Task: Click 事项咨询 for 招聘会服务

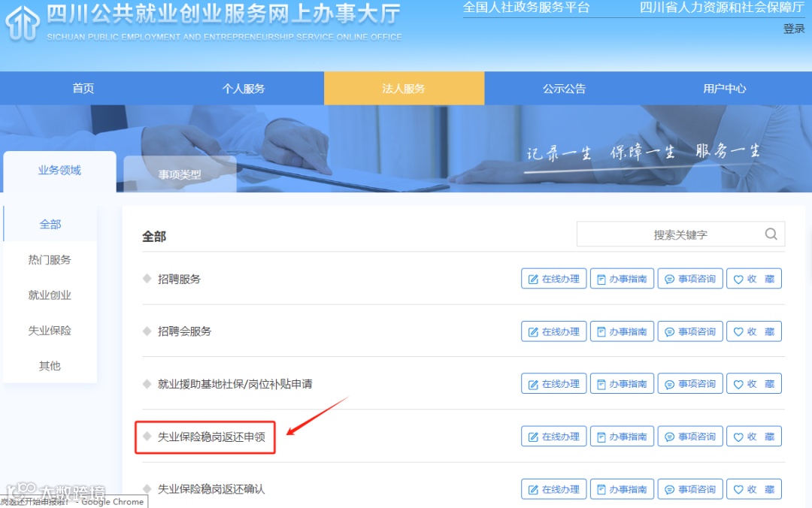Action: click(x=689, y=331)
